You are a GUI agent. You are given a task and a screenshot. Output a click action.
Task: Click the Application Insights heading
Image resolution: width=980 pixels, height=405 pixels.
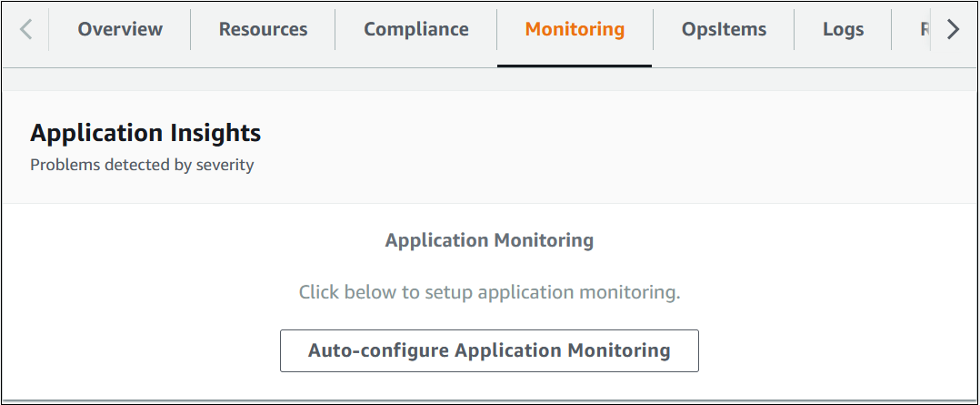coord(145,134)
